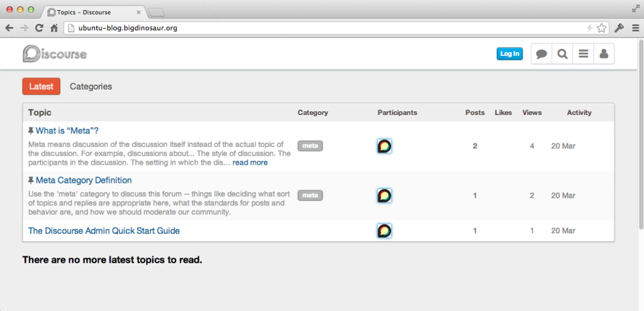Sort topics by Activity column header

[579, 112]
